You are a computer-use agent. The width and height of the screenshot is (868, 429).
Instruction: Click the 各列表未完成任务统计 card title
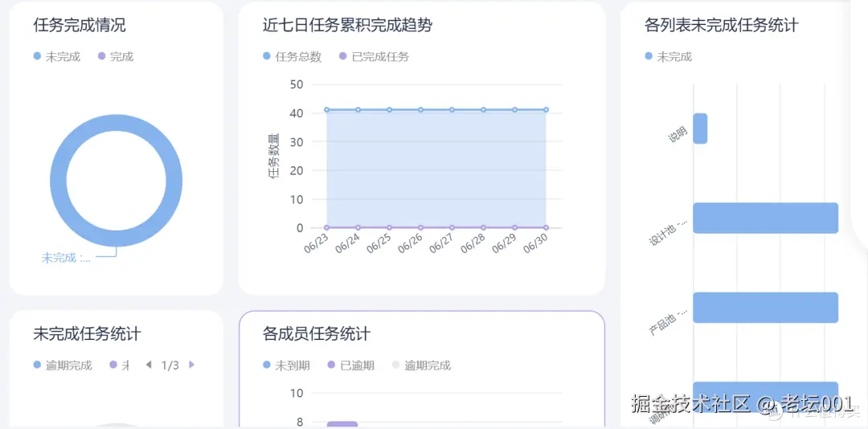(x=721, y=25)
